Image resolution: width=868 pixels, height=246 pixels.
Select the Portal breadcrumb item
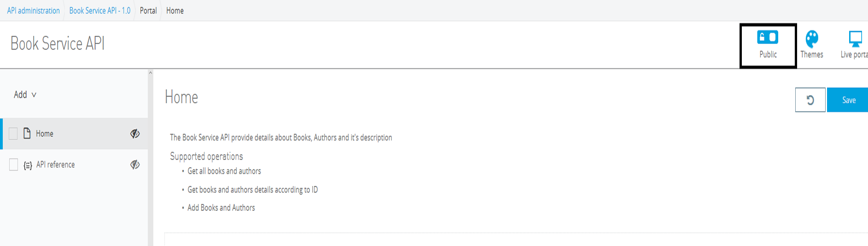point(148,11)
